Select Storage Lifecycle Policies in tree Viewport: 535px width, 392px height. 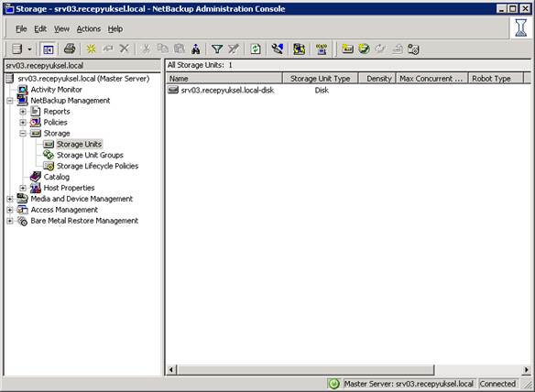click(x=97, y=166)
